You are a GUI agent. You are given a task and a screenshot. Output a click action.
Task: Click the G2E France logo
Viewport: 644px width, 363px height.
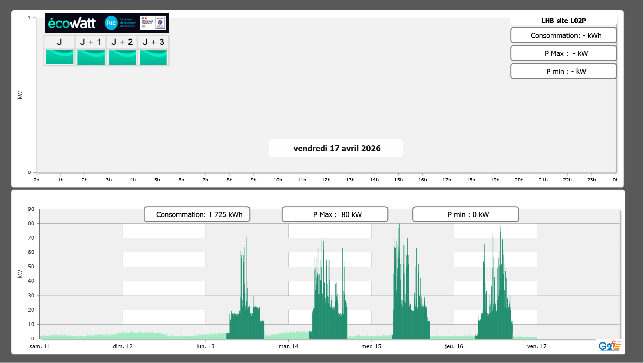[610, 346]
